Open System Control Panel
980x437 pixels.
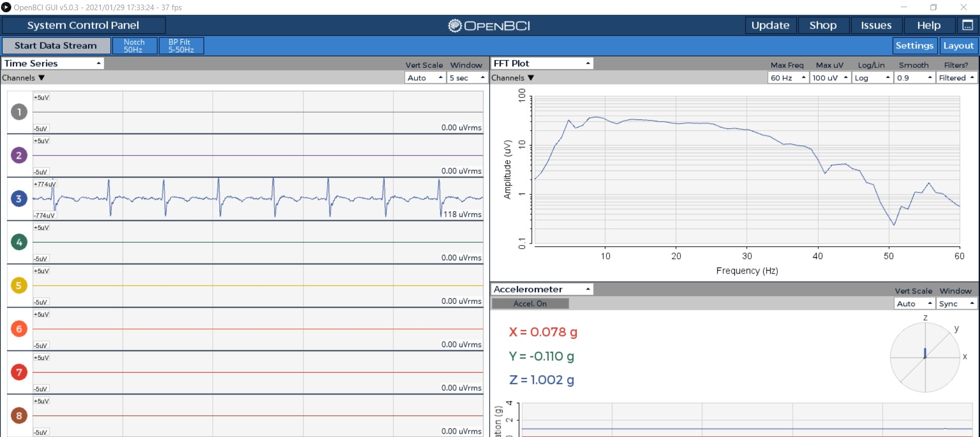pyautogui.click(x=83, y=25)
